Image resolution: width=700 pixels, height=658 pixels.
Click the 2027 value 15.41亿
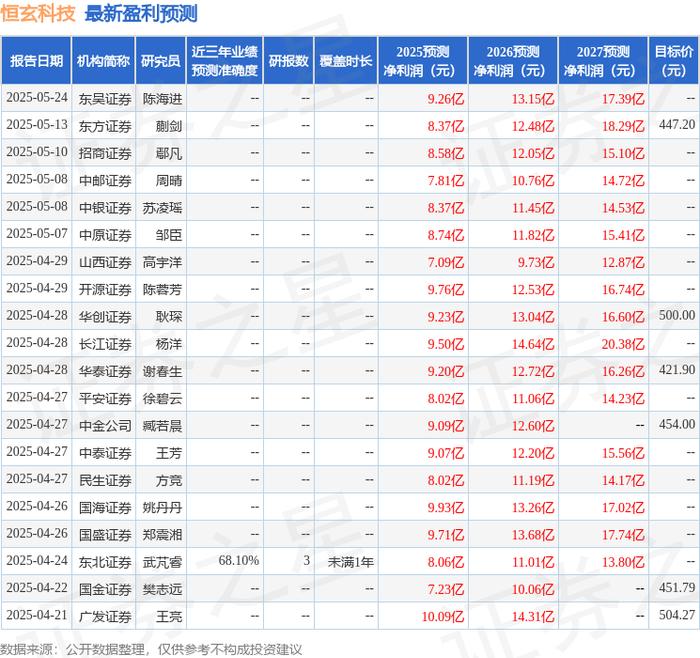click(623, 235)
